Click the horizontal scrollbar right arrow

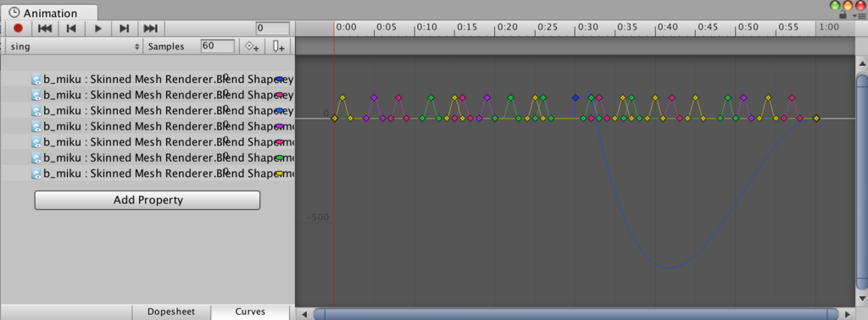pyautogui.click(x=848, y=314)
